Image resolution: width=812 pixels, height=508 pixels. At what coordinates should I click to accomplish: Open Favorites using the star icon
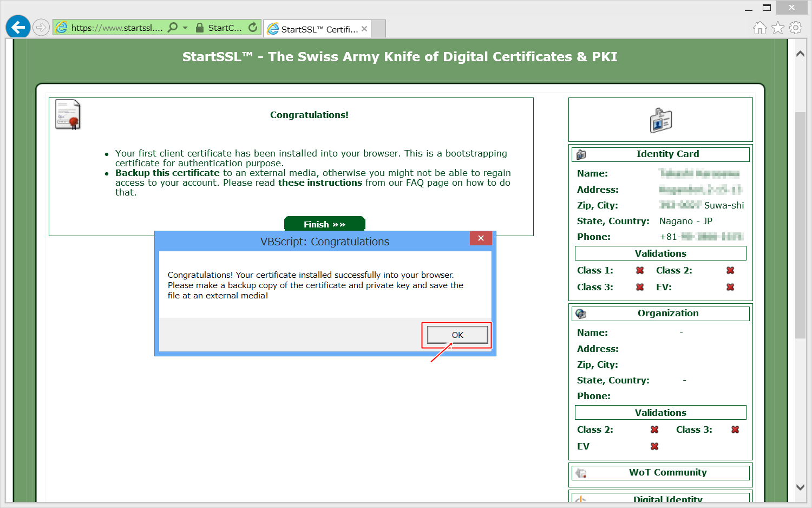778,28
